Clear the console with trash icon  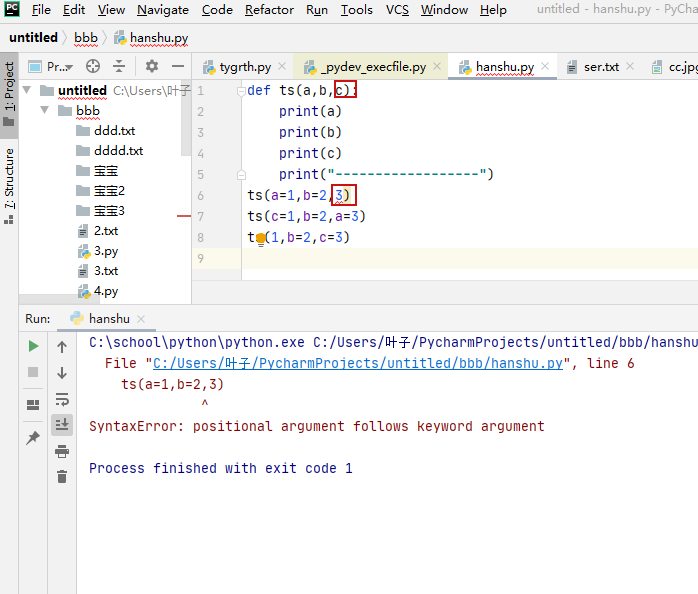click(62, 476)
